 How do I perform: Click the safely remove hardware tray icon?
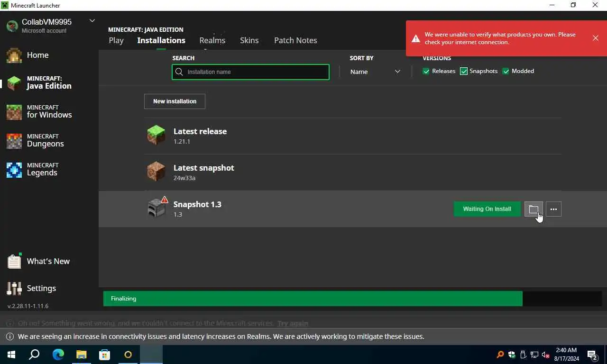(523, 355)
